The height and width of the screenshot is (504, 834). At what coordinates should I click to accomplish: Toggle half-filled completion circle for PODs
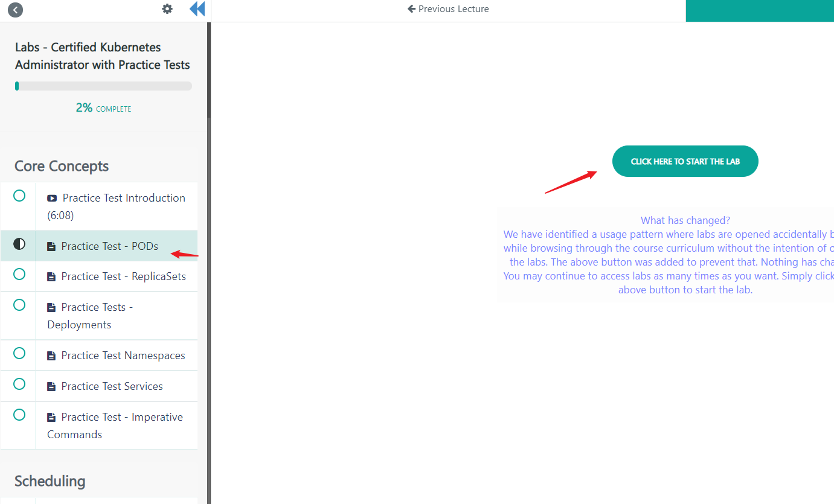pyautogui.click(x=19, y=244)
